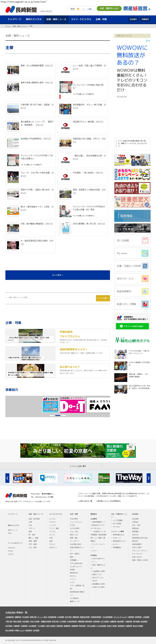Open the WOWOWに無料放送があるの? ad headline
This screenshot has width=156, height=644.
(132, 55)
